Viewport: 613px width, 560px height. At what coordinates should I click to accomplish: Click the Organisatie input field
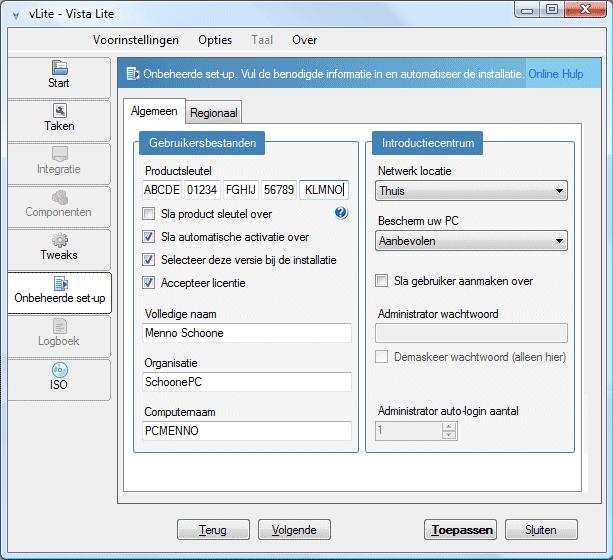(247, 382)
